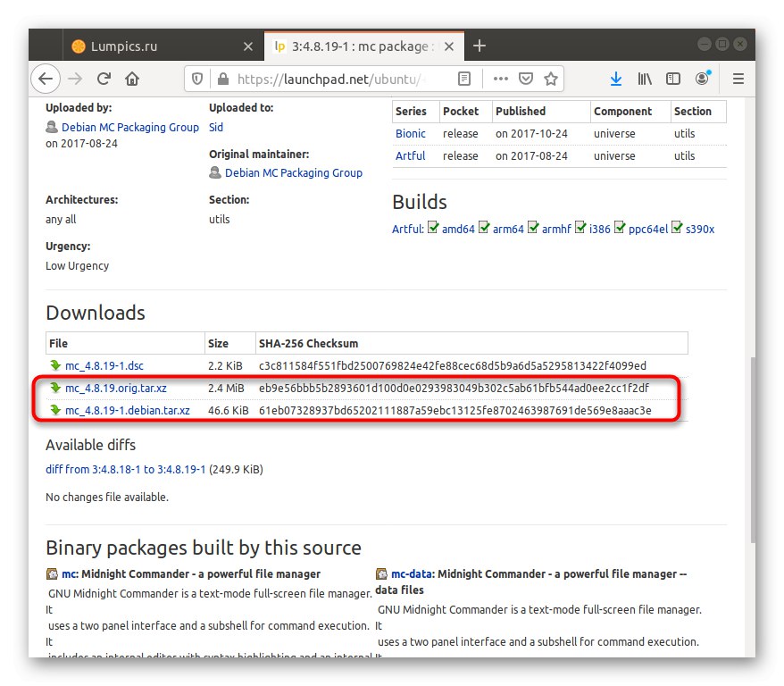
Task: Click the browser Back button
Action: (x=46, y=79)
